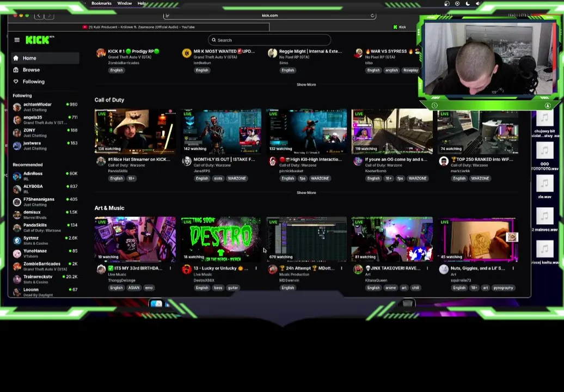
Task: Expand Show More above Call of Duty heading
Action: tap(306, 84)
